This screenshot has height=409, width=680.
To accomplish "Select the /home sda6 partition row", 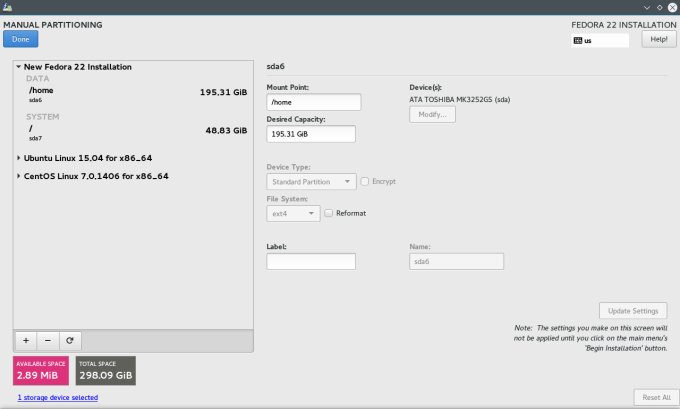I will (x=133, y=95).
